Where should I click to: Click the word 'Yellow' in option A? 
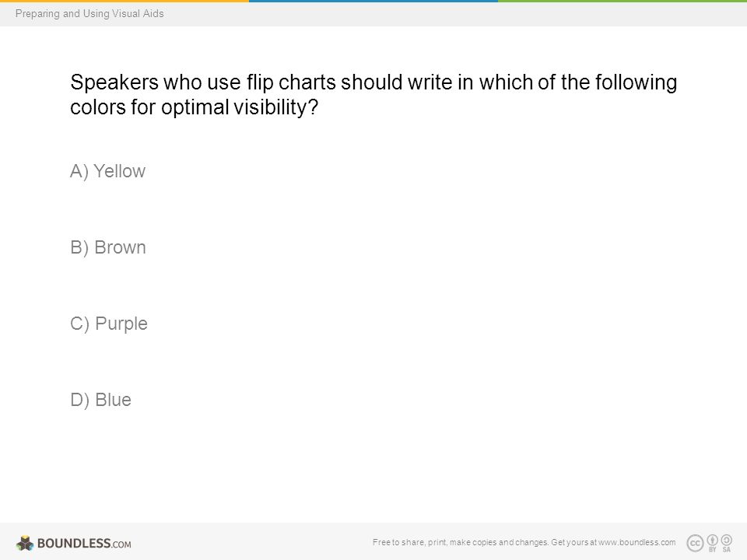[x=120, y=171]
